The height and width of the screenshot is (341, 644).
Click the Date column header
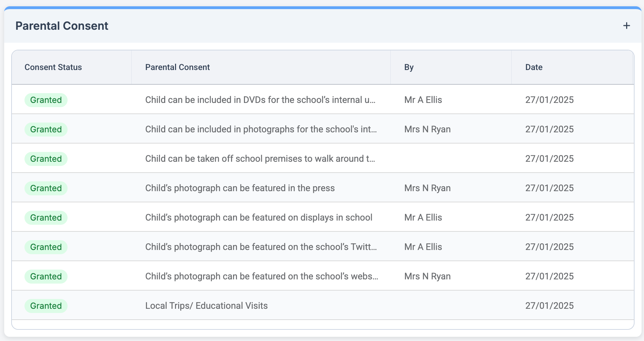(534, 67)
